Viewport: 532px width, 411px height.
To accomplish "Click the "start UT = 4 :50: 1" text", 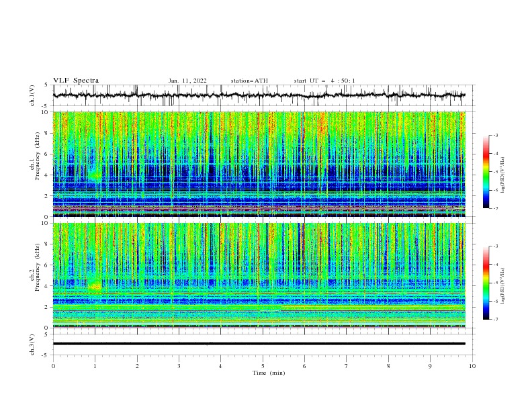I will (x=324, y=81).
